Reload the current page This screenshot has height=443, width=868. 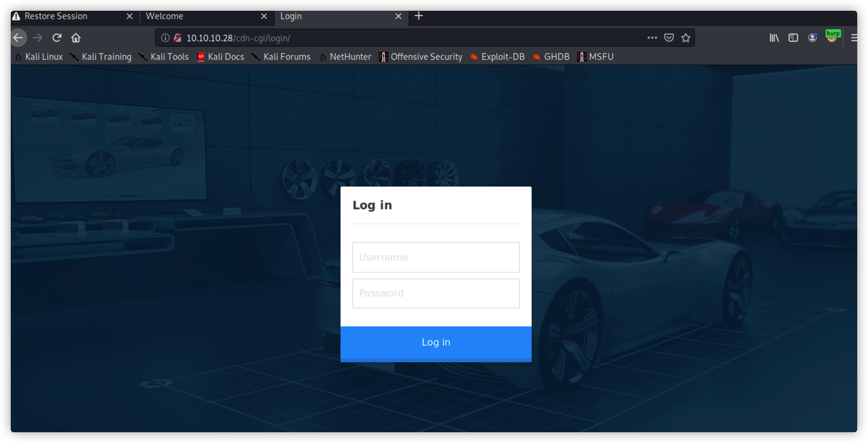pyautogui.click(x=57, y=38)
